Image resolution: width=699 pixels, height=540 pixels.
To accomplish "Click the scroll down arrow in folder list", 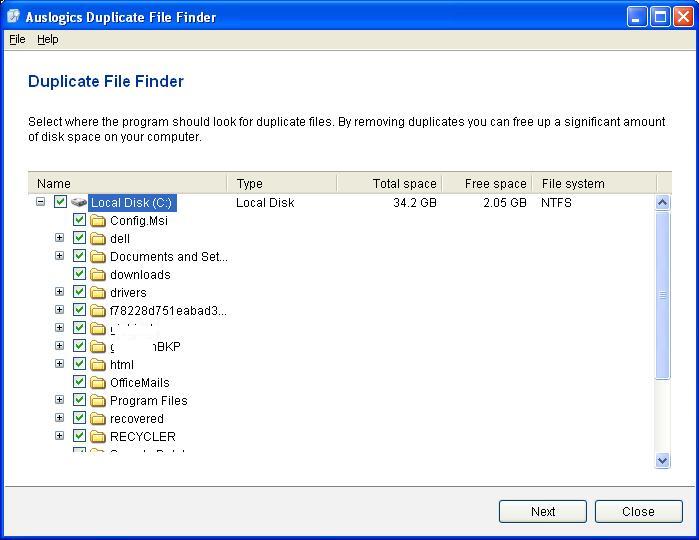I will [662, 460].
